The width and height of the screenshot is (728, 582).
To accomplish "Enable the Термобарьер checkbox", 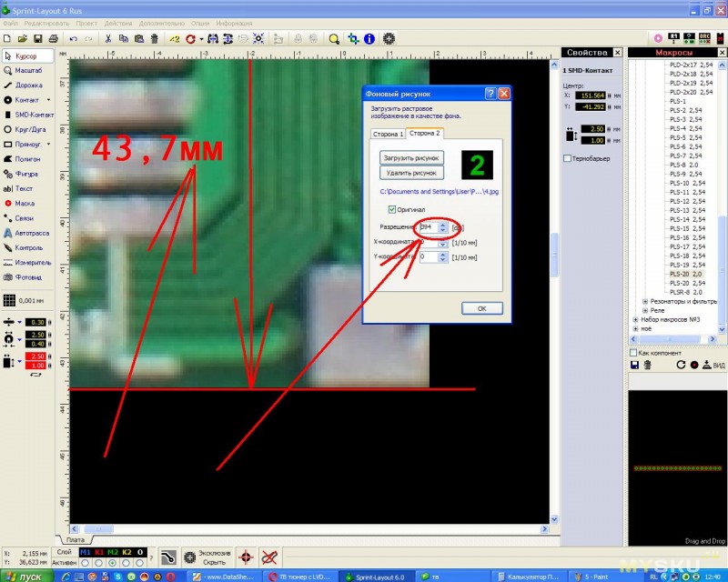I will 567,159.
